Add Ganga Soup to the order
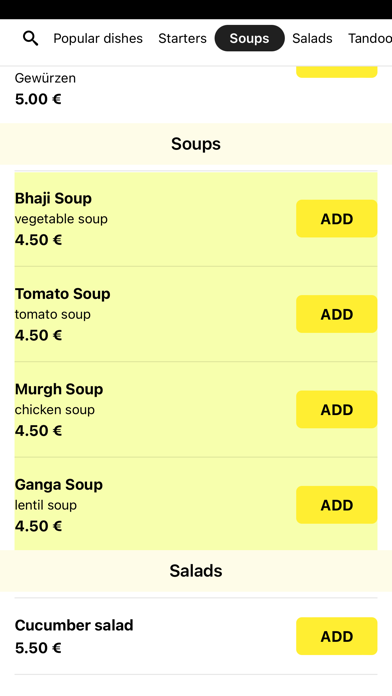 click(x=337, y=505)
